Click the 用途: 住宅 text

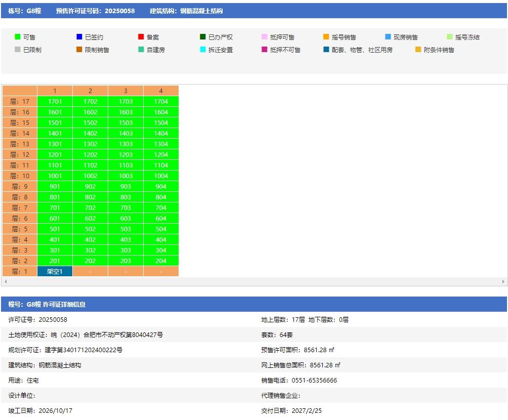[23, 380]
